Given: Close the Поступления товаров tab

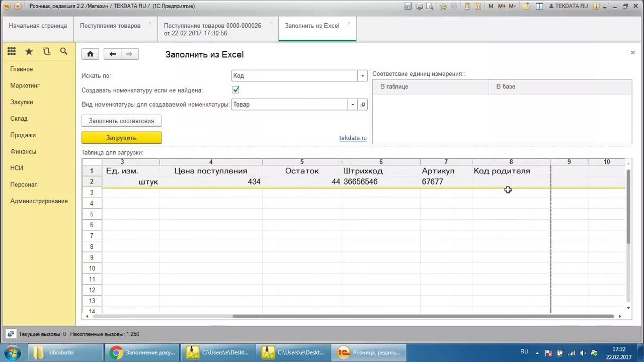Looking at the screenshot, I should (150, 23).
